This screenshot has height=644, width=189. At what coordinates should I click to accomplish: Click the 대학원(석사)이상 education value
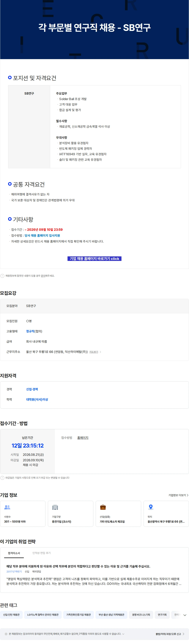(37, 399)
